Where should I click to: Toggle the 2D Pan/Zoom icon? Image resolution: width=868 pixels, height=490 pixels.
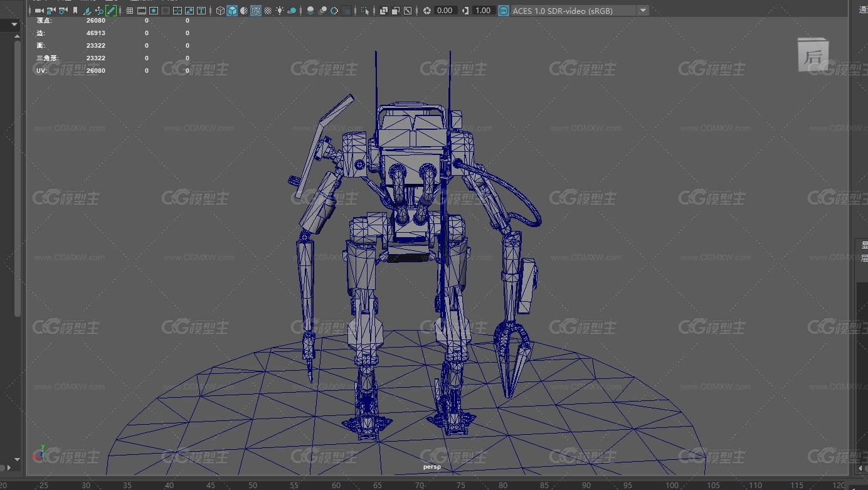click(x=99, y=11)
